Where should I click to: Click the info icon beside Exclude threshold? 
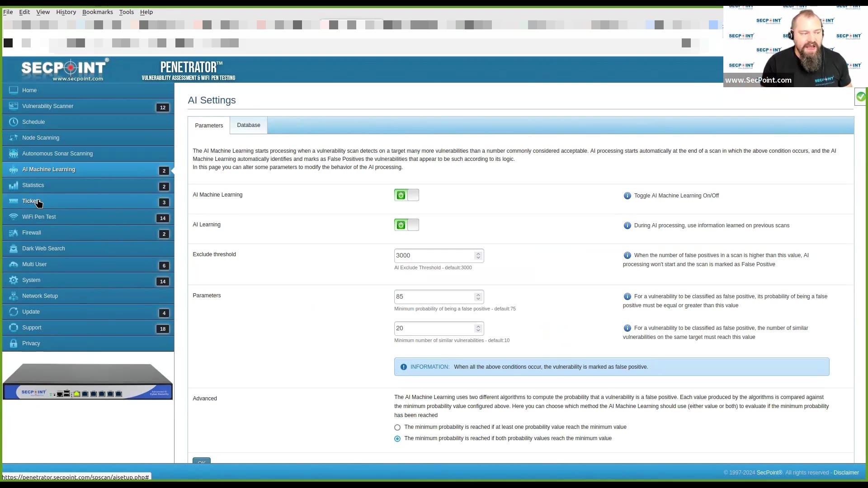point(627,255)
